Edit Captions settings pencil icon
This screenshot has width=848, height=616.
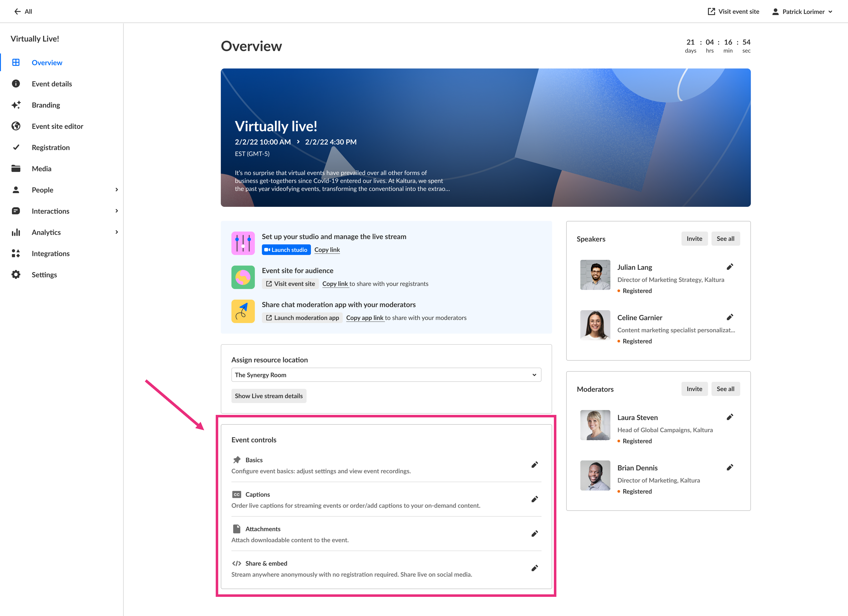coord(534,499)
